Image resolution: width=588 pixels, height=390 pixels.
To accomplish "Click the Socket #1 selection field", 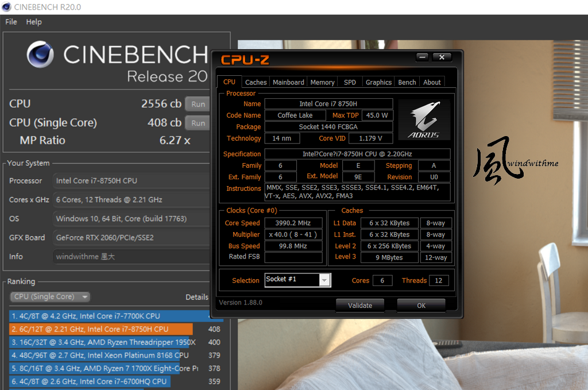I will click(298, 280).
